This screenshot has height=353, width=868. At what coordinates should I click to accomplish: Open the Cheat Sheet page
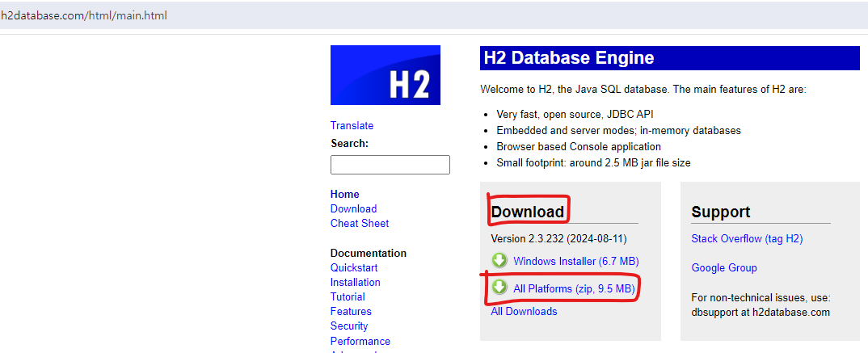pos(360,224)
